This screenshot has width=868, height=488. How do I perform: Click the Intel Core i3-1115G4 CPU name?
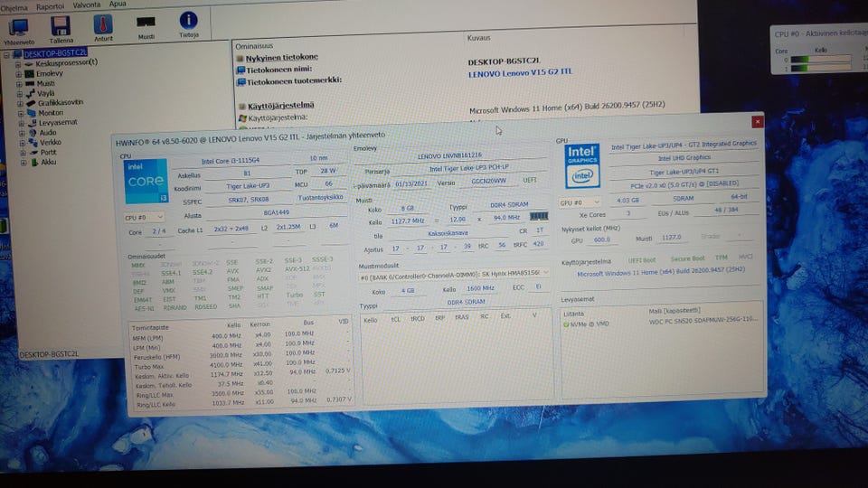coord(231,161)
